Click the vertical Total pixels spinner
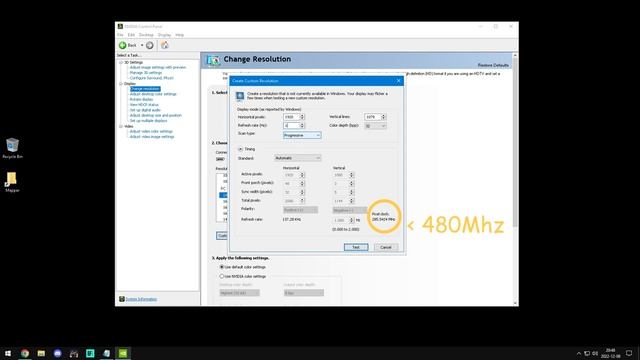Viewport: 640px width, 360px height. click(351, 201)
